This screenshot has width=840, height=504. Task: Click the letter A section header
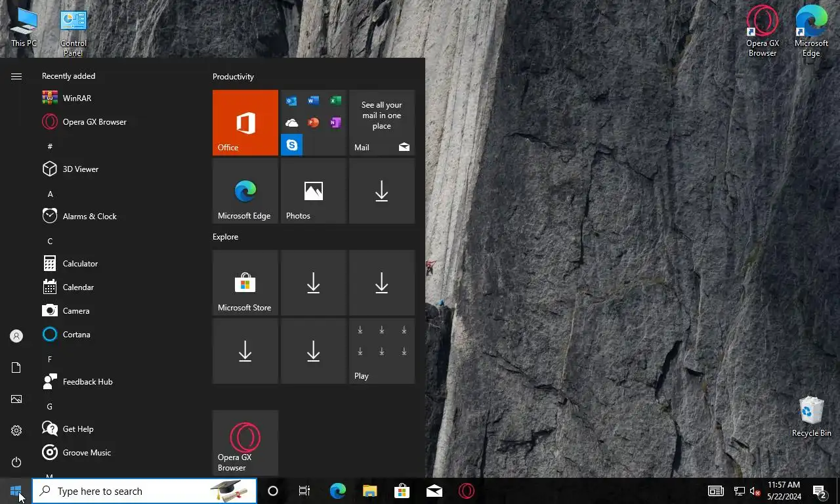click(x=50, y=194)
